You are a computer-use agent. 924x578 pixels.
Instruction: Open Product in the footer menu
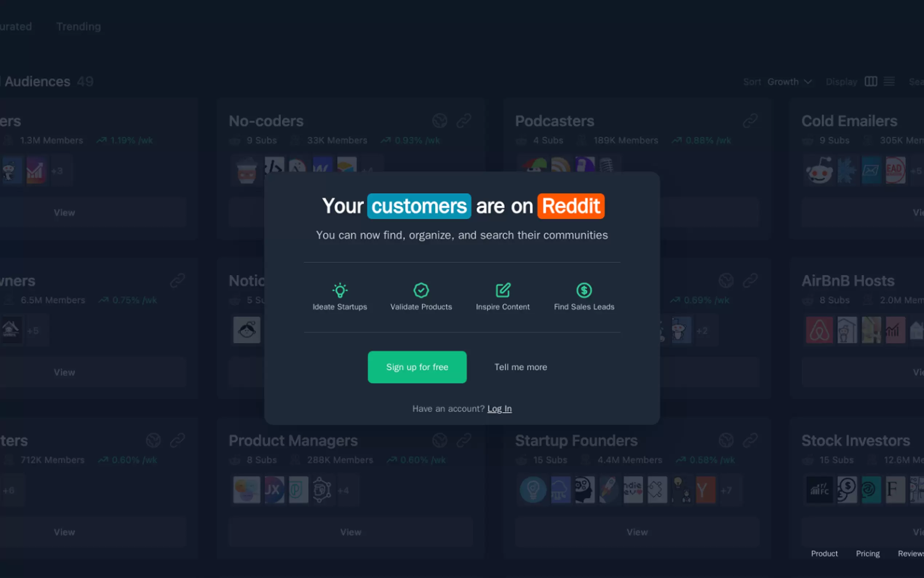[824, 554]
